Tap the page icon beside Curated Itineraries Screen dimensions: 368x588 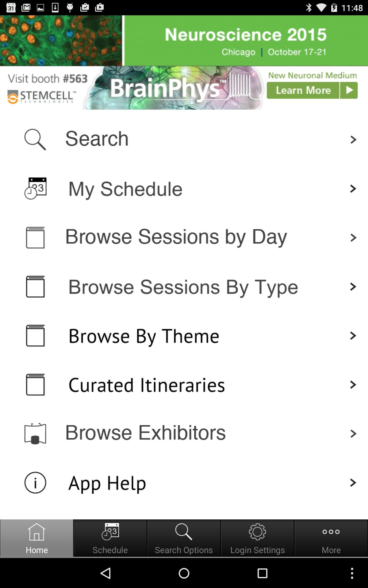[35, 385]
